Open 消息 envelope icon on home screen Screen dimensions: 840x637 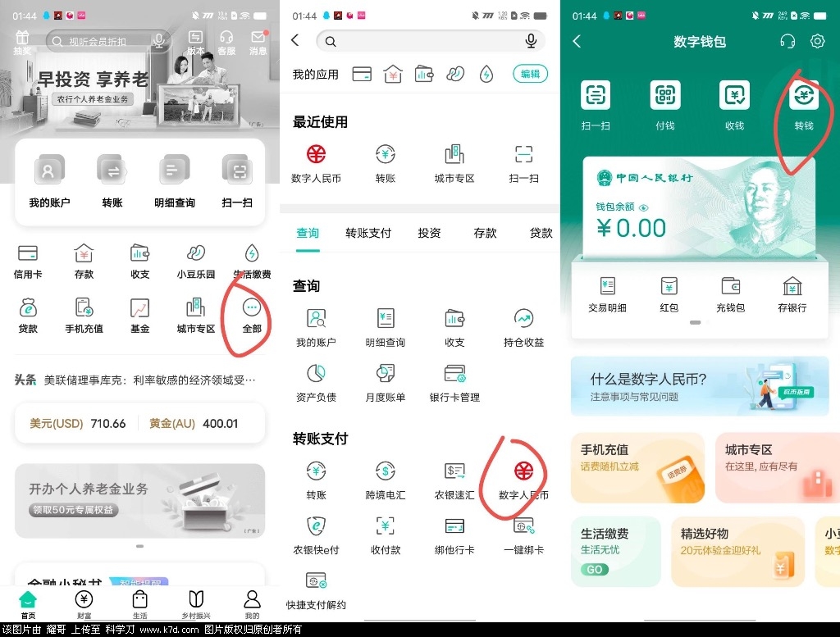point(258,43)
